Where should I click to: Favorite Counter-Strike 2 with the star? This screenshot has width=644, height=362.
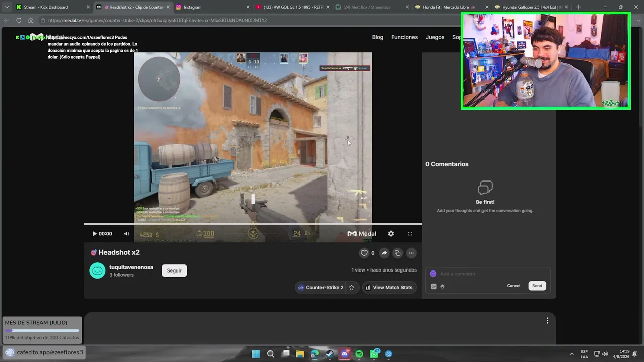[x=352, y=288]
